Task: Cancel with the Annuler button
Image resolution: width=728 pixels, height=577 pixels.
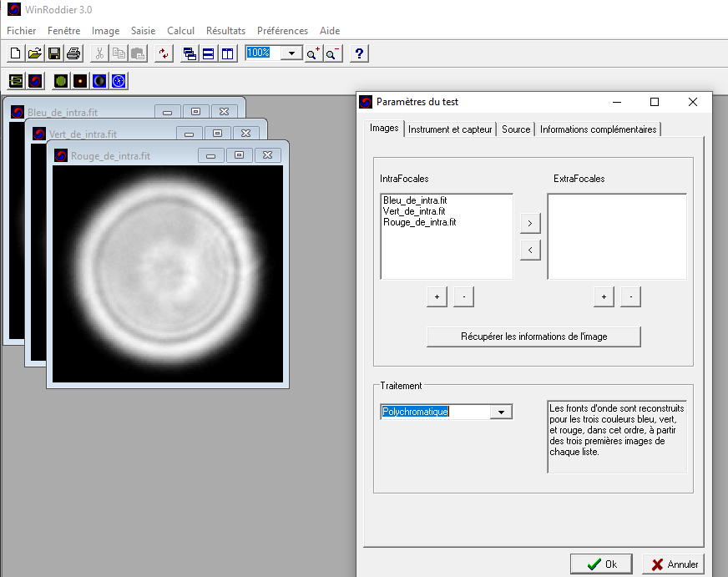Action: 673,564
